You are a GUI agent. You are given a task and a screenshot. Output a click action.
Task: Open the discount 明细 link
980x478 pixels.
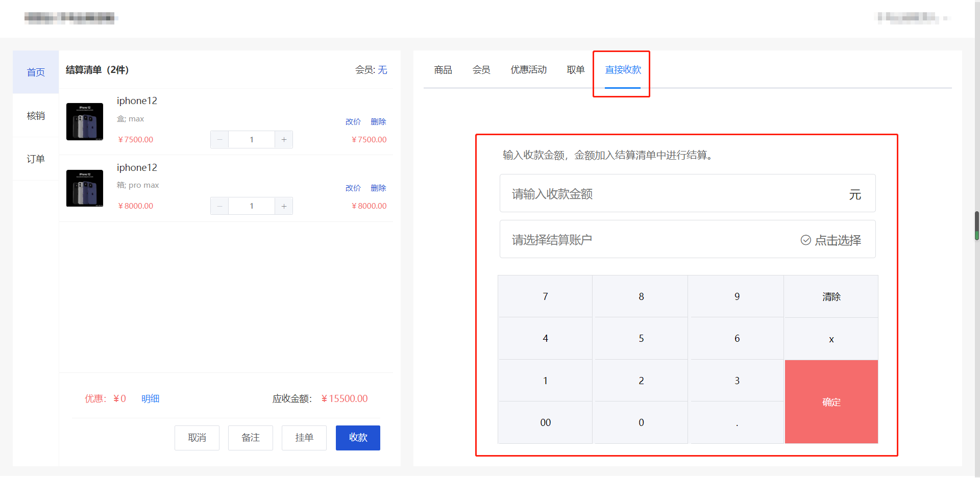(150, 399)
